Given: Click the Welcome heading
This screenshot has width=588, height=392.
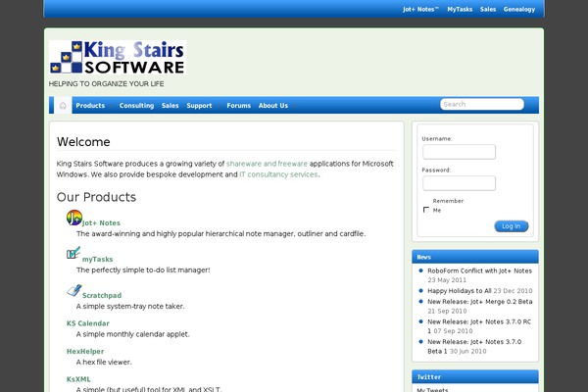Looking at the screenshot, I should [x=83, y=142].
